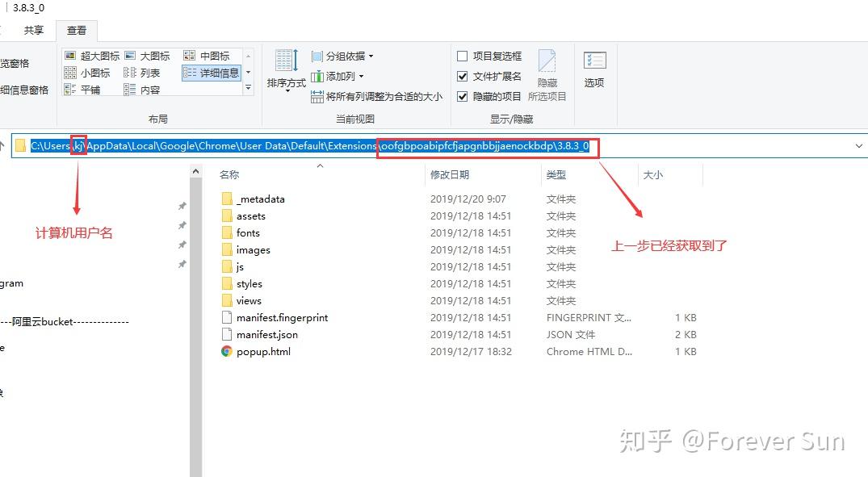Expand the layout gallery more arrow

(249, 87)
